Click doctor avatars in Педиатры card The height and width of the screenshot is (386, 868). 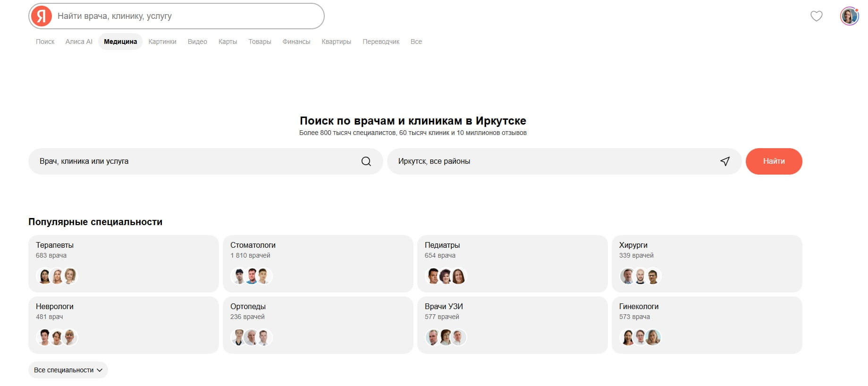(x=446, y=276)
